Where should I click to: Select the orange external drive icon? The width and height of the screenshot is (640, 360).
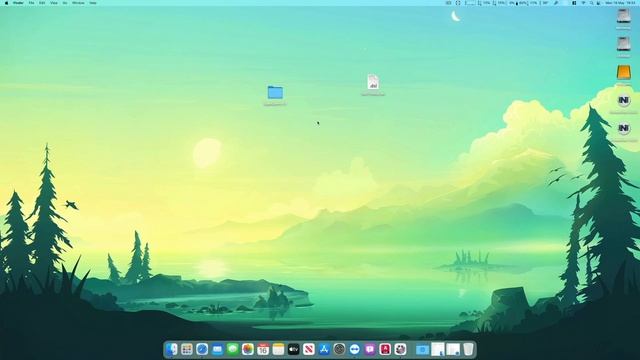[x=623, y=73]
